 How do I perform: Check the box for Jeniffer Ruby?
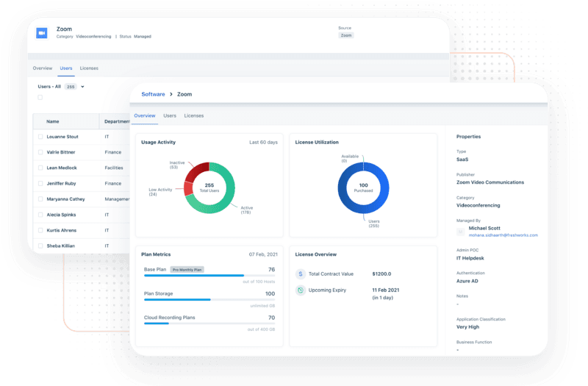pos(40,184)
